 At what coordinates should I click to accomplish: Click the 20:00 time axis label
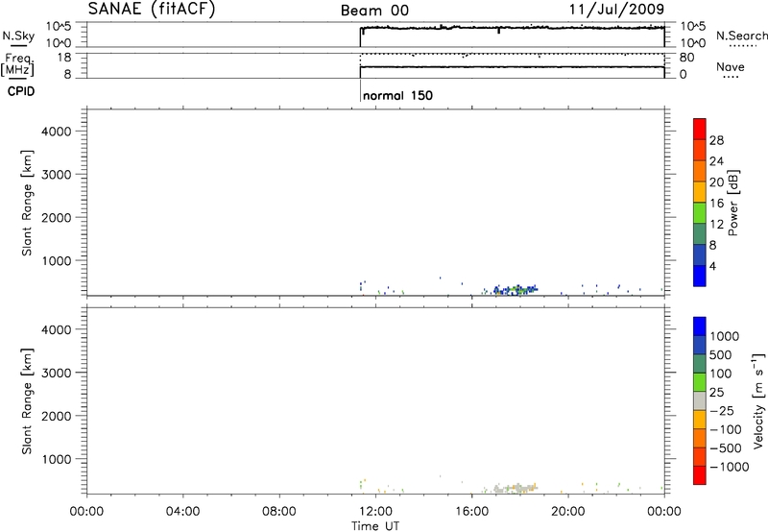tap(568, 512)
